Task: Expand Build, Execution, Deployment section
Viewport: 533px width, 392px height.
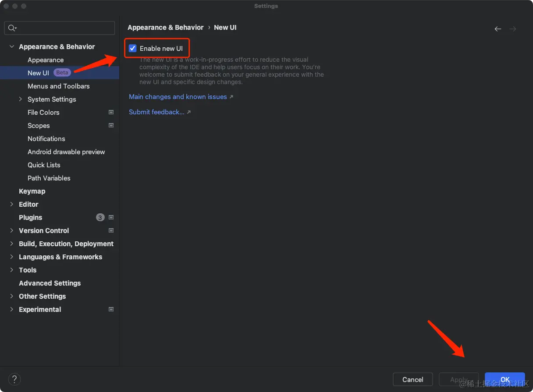Action: (12, 244)
